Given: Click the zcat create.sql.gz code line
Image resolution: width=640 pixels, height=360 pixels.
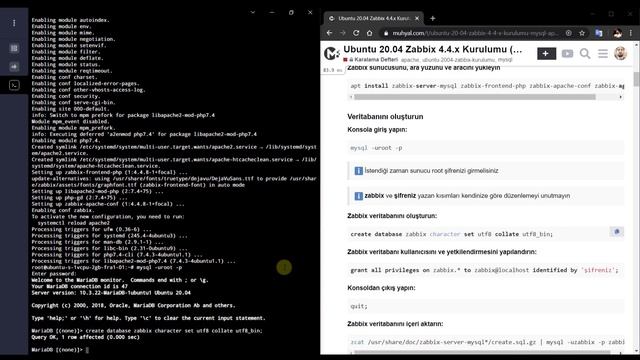Looking at the screenshot, I should point(487,342).
